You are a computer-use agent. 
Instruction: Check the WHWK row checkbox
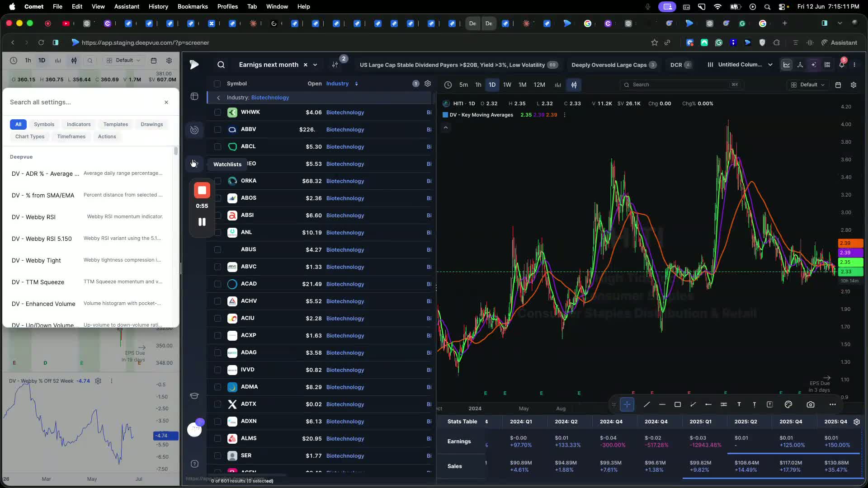(x=217, y=113)
